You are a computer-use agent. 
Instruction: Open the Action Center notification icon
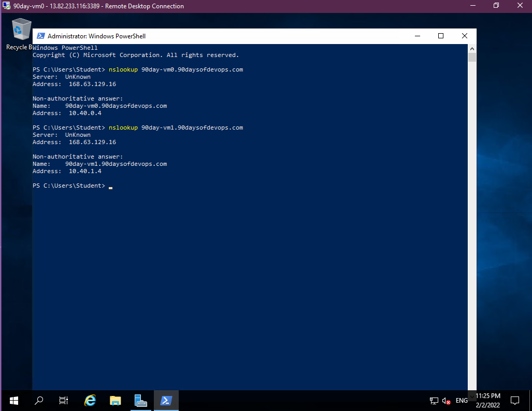pos(515,400)
